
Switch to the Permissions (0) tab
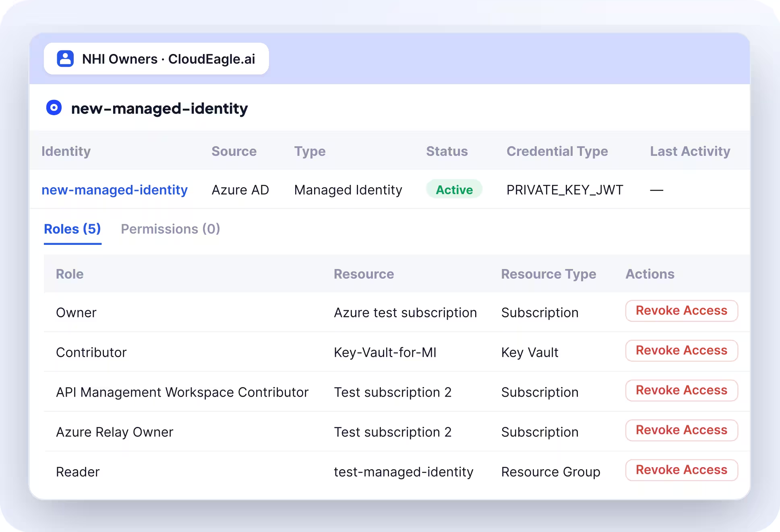(x=171, y=229)
